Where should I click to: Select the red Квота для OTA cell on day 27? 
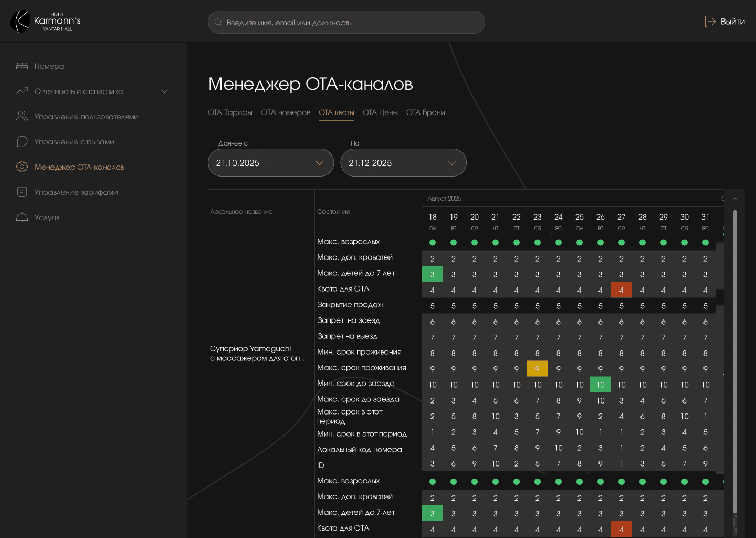coord(622,290)
